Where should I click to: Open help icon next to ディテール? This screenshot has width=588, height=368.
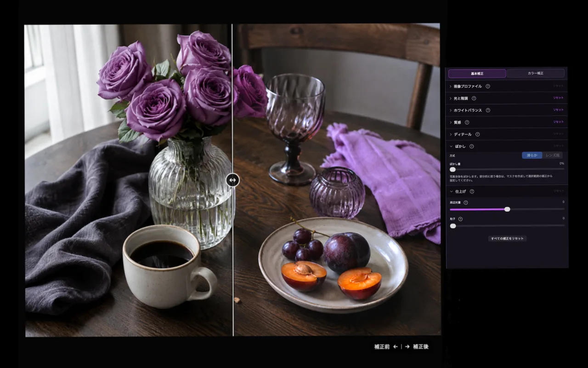478,134
